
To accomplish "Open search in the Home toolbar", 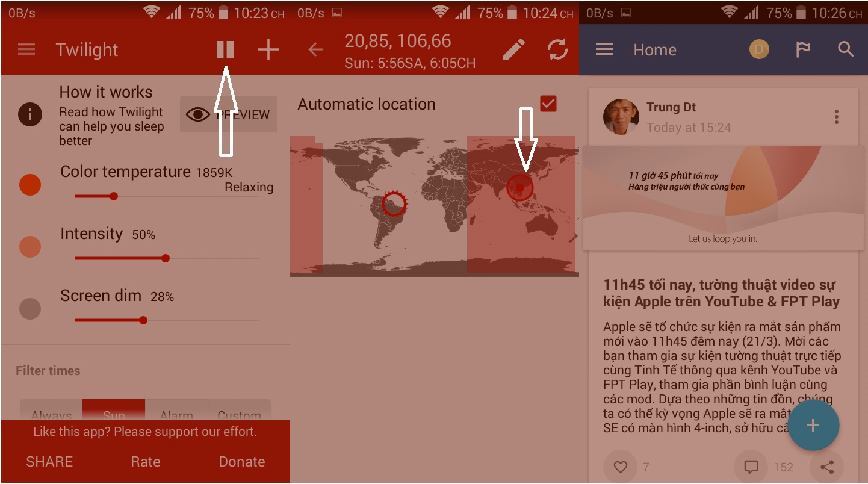I will pos(846,49).
